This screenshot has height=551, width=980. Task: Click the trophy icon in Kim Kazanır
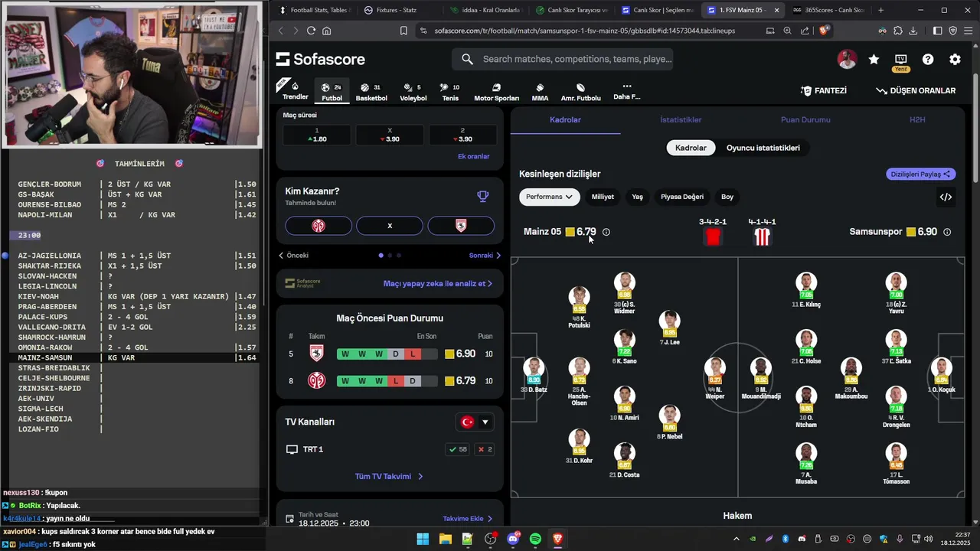[482, 197]
